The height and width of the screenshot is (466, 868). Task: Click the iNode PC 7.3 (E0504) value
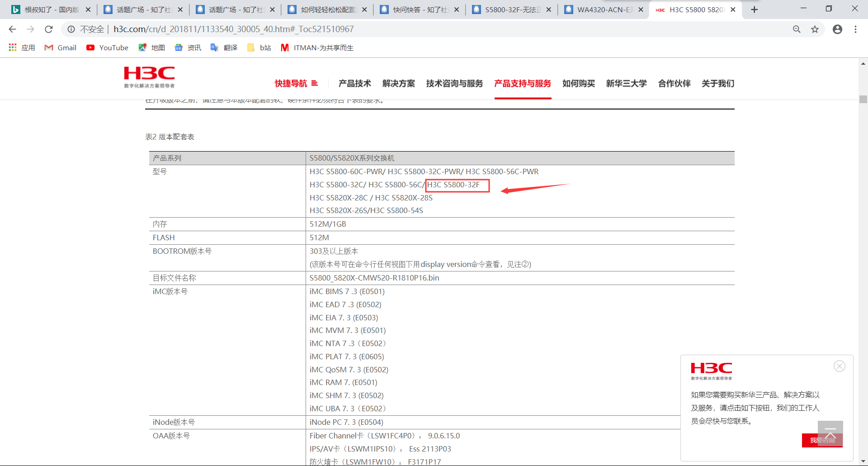point(346,422)
